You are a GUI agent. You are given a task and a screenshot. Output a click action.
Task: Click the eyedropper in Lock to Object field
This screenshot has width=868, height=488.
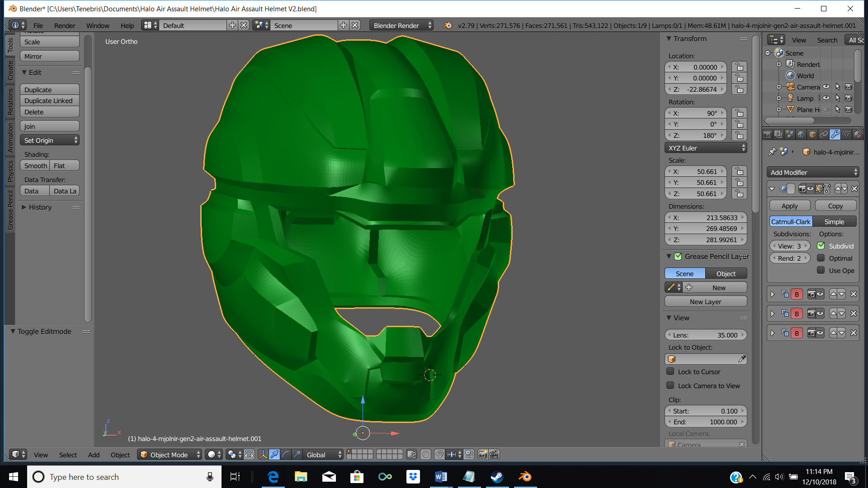tap(742, 359)
